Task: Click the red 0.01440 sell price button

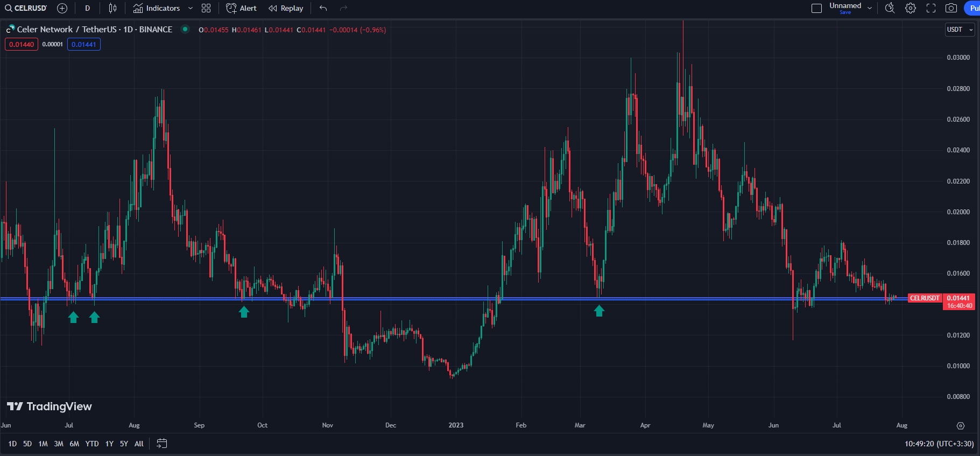Action: coord(22,44)
